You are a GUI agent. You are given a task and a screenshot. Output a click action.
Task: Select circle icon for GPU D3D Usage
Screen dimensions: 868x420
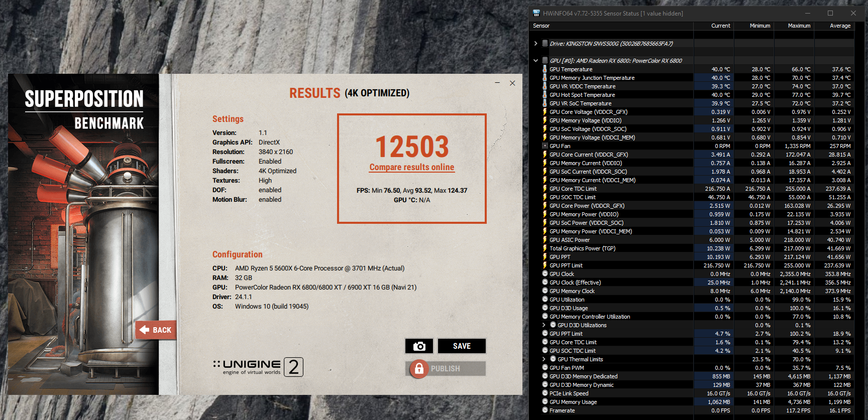pos(545,308)
